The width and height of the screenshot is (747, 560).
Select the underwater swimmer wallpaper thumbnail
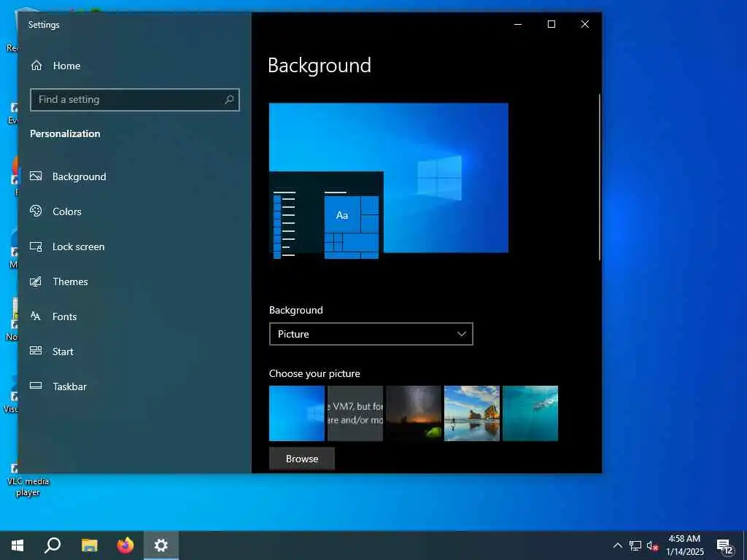pos(530,413)
